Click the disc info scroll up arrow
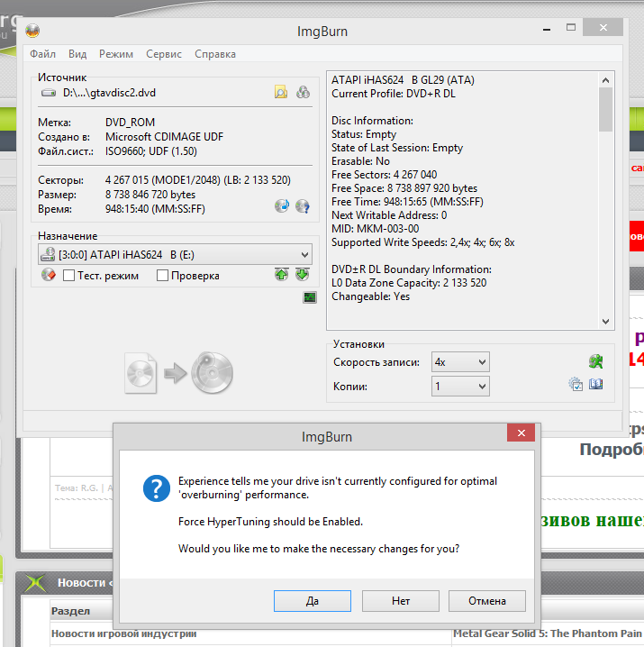Image resolution: width=644 pixels, height=647 pixels. 605,80
